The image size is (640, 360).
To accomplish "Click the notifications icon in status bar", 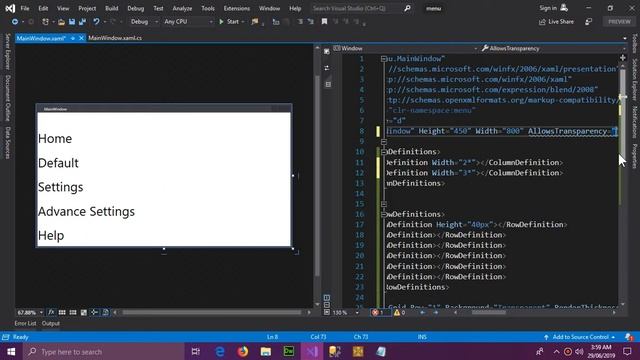I will point(629,337).
